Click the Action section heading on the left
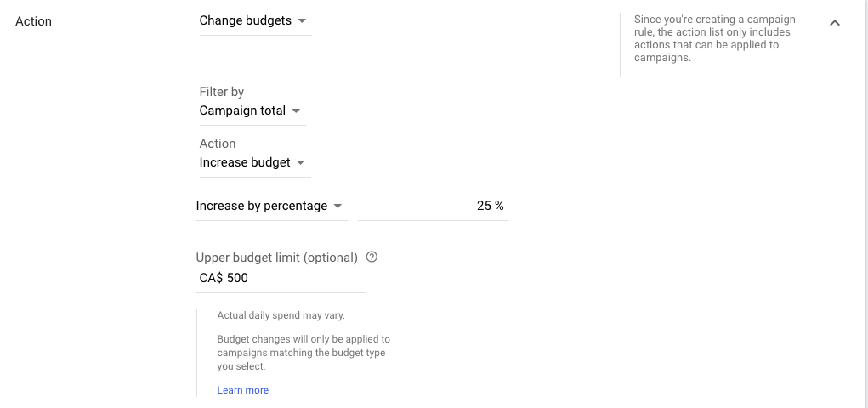This screenshot has width=868, height=408. (x=33, y=21)
